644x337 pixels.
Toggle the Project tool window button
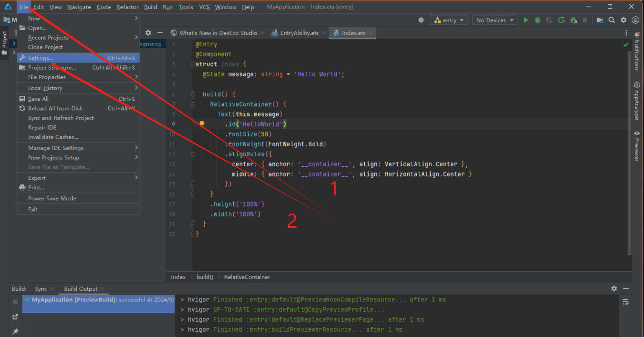5,43
